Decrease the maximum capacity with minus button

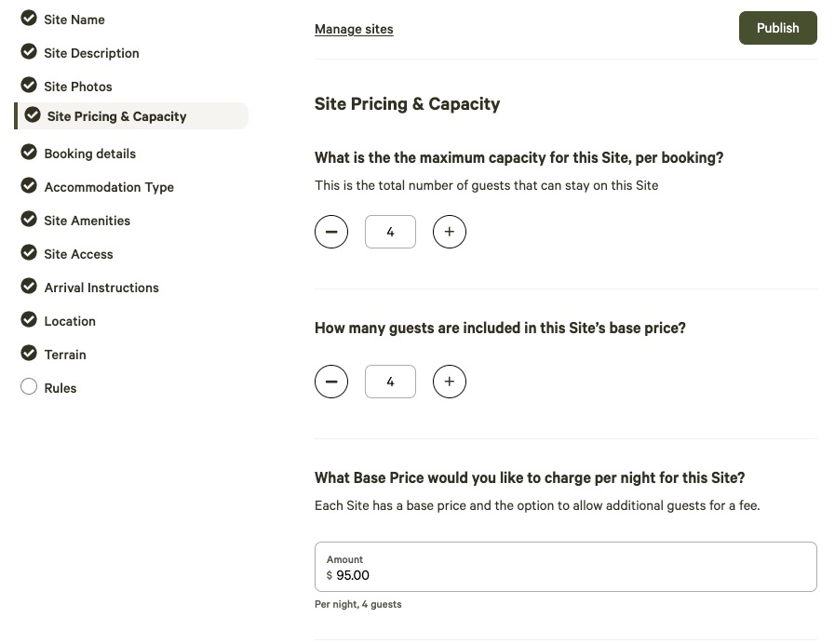pyautogui.click(x=331, y=232)
